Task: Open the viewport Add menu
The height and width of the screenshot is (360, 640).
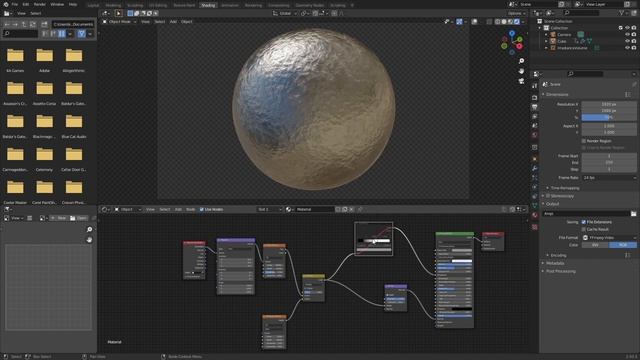Action: [173, 22]
